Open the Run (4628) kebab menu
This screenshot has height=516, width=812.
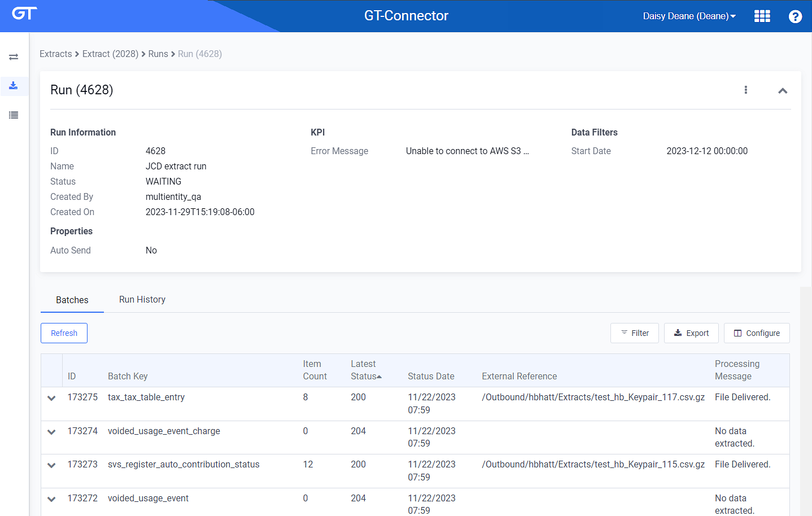pos(746,90)
